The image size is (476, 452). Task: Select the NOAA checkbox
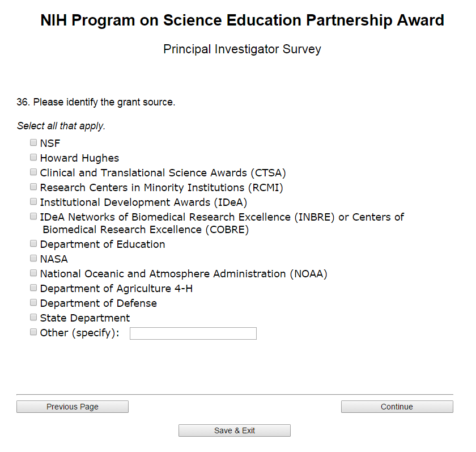(33, 273)
